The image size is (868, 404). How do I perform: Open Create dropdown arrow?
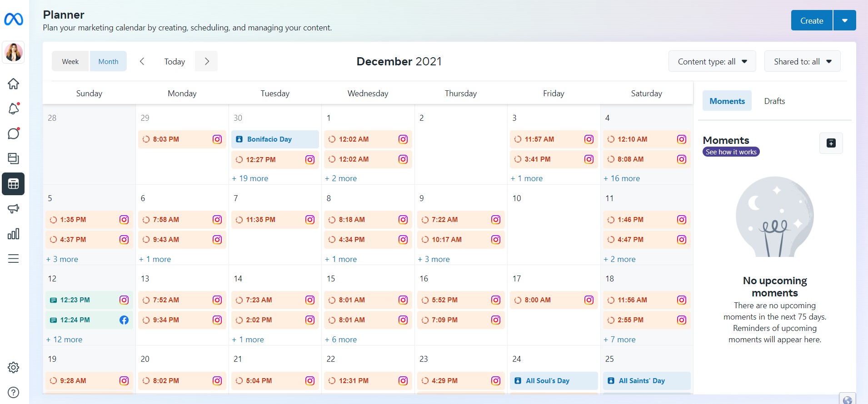[845, 20]
